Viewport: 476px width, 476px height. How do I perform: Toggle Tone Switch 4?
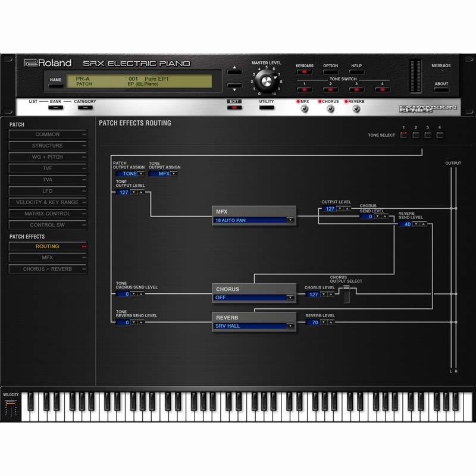[x=382, y=90]
